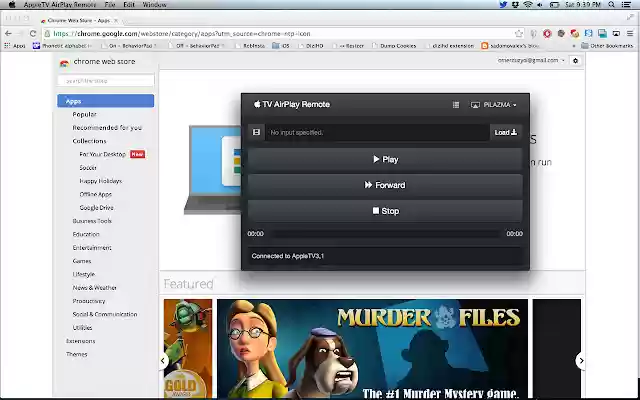
Task: Open the Offline Apps collection
Action: (x=96, y=194)
